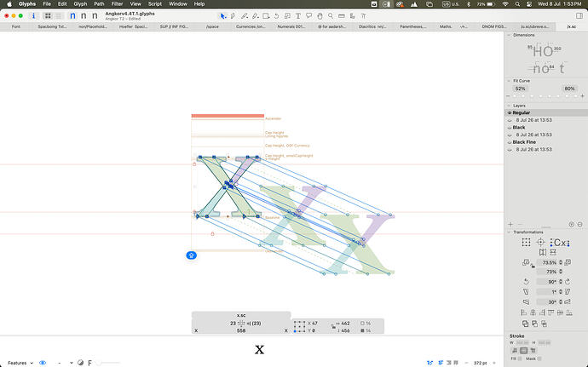Click stepper on 30° skew field
The image size is (588, 367).
tap(561, 301)
